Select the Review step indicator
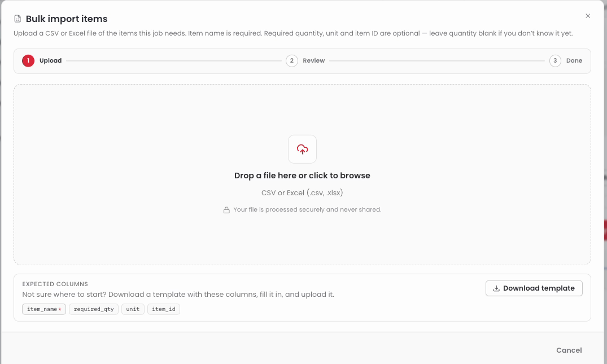Screen dimensions: 607x364 [x=305, y=61]
